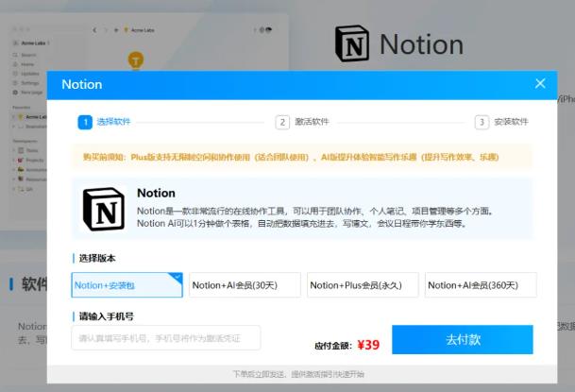Click Acme Labs workspace name in background sidebar

(33, 43)
